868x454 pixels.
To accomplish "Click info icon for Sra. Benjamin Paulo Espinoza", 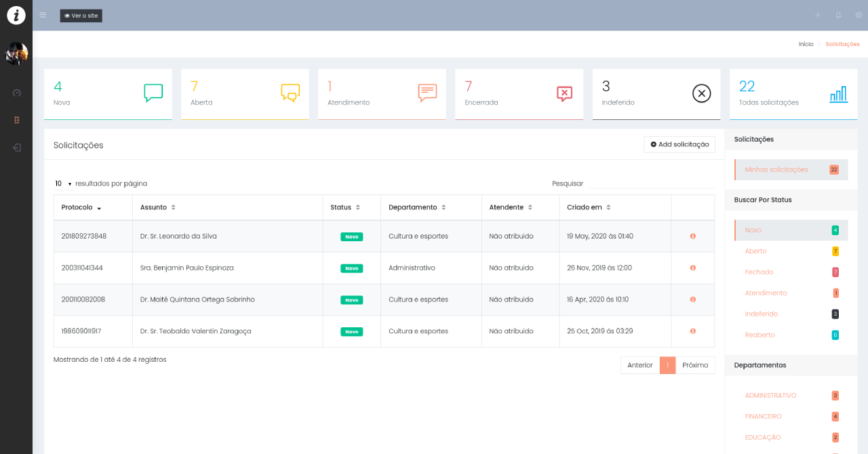I will 692,268.
